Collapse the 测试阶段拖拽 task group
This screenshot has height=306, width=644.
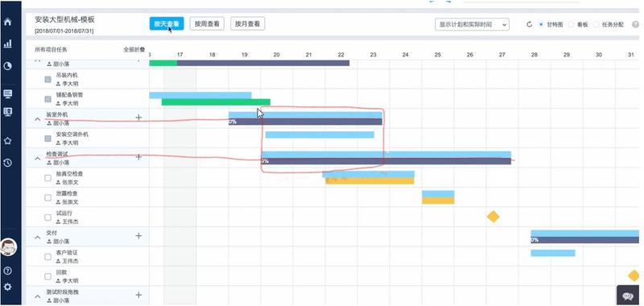[37, 296]
